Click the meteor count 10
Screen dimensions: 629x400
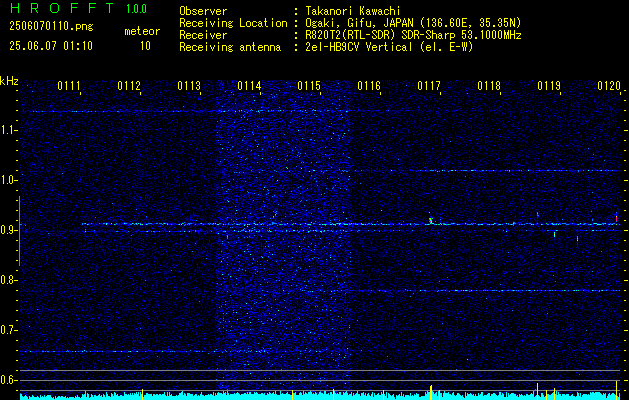(x=145, y=46)
